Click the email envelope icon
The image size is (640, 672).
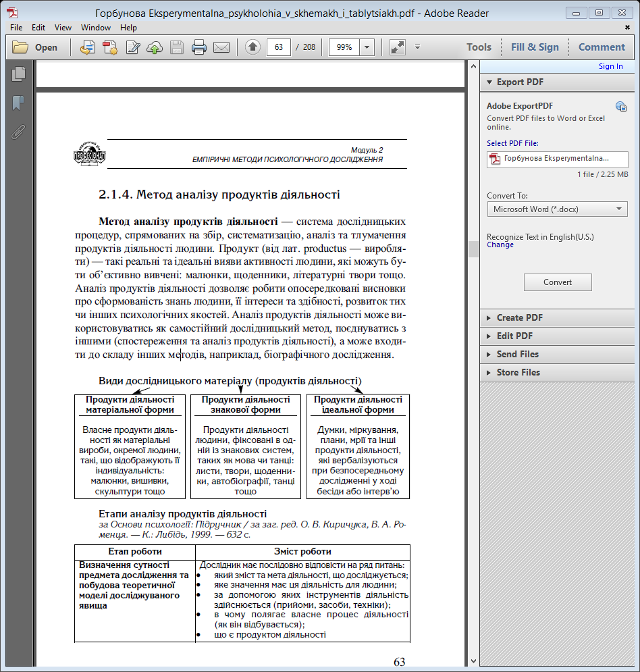click(221, 47)
